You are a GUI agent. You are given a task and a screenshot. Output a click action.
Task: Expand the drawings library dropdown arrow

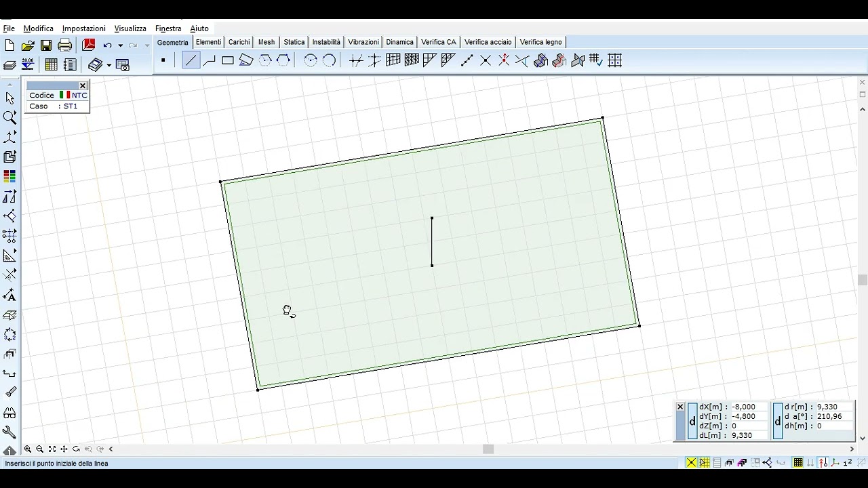pos(108,65)
